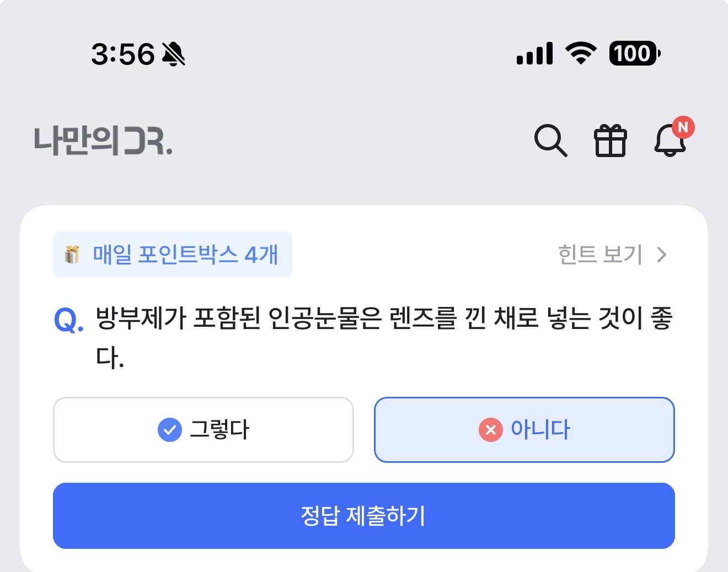Tap the small gift emoji in point box badge

click(72, 255)
